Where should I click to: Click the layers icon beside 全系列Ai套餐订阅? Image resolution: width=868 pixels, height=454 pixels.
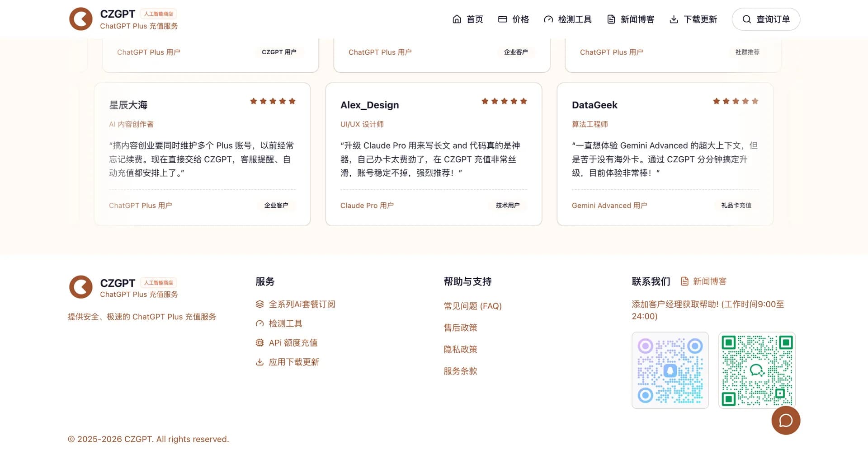(259, 304)
